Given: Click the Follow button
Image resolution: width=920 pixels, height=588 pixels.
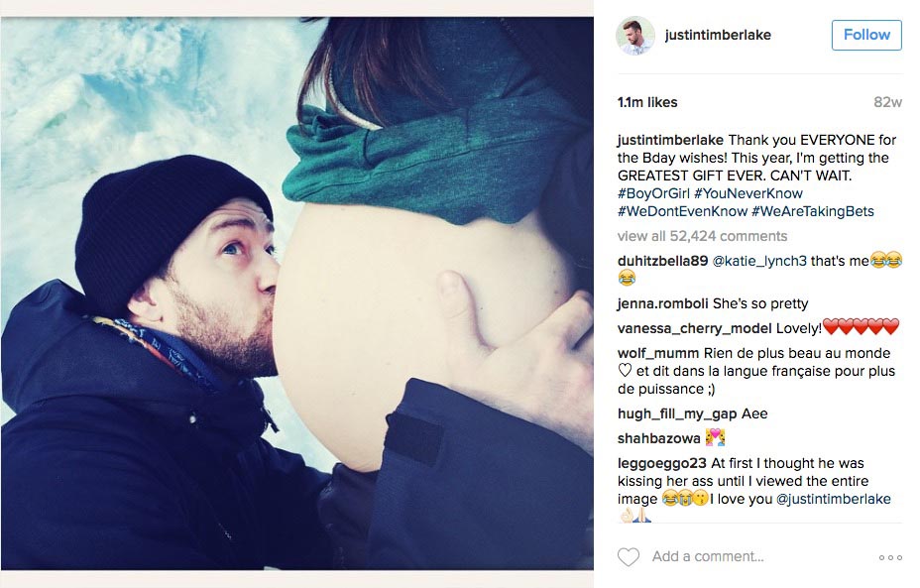Looking at the screenshot, I should click(866, 35).
